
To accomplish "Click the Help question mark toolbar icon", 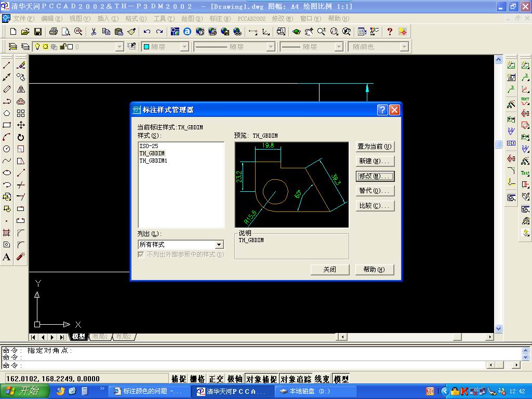I will 390,32.
